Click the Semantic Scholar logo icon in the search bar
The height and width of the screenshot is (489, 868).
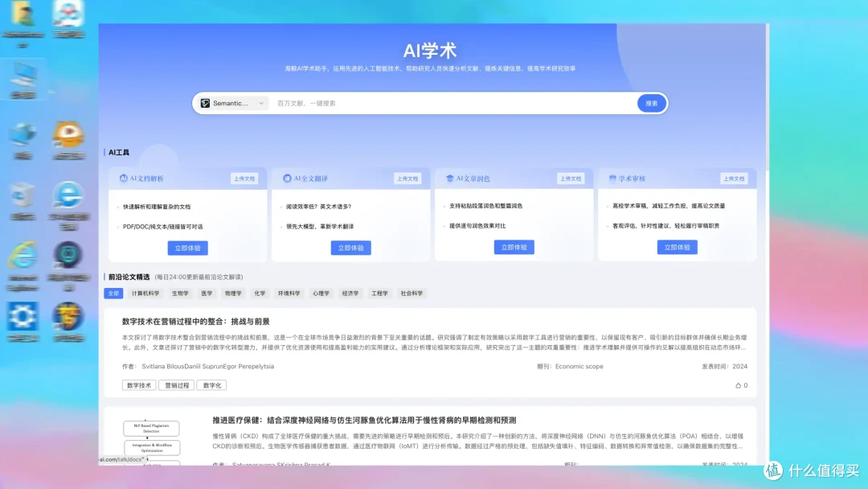coord(206,103)
